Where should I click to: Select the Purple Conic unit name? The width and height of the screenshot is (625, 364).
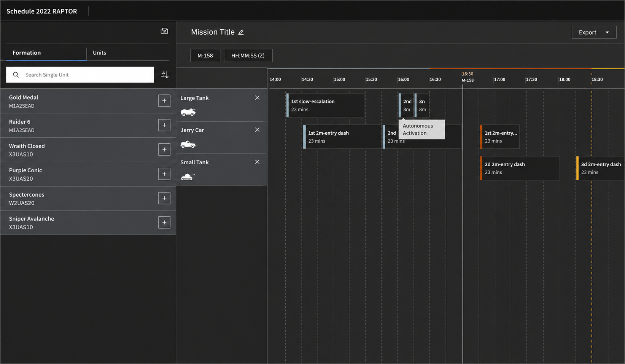coord(25,170)
